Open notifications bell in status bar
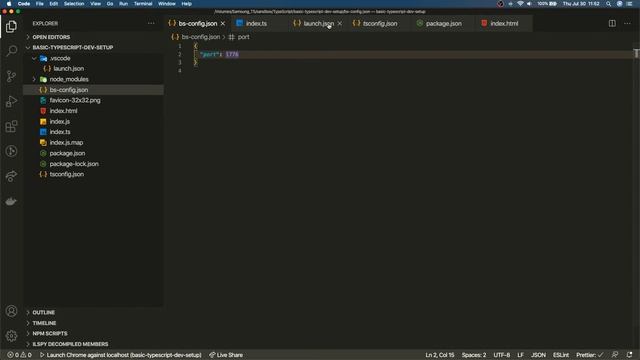This screenshot has height=360, width=640. (629, 355)
